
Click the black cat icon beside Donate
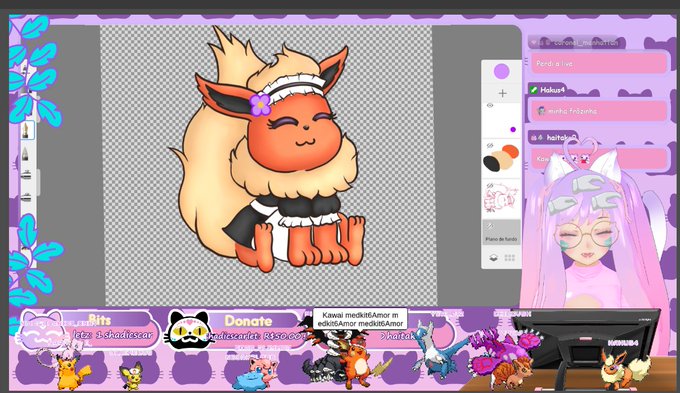click(189, 331)
